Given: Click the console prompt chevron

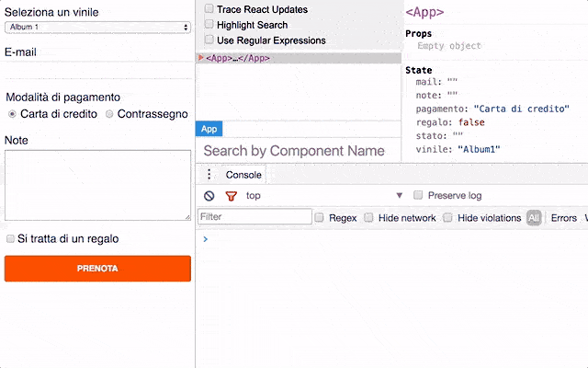Looking at the screenshot, I should [205, 239].
